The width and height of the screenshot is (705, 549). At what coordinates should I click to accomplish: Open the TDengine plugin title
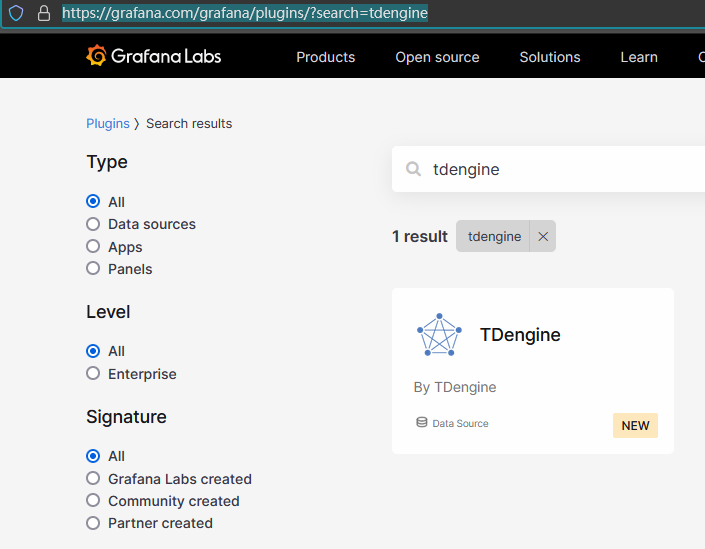point(520,335)
